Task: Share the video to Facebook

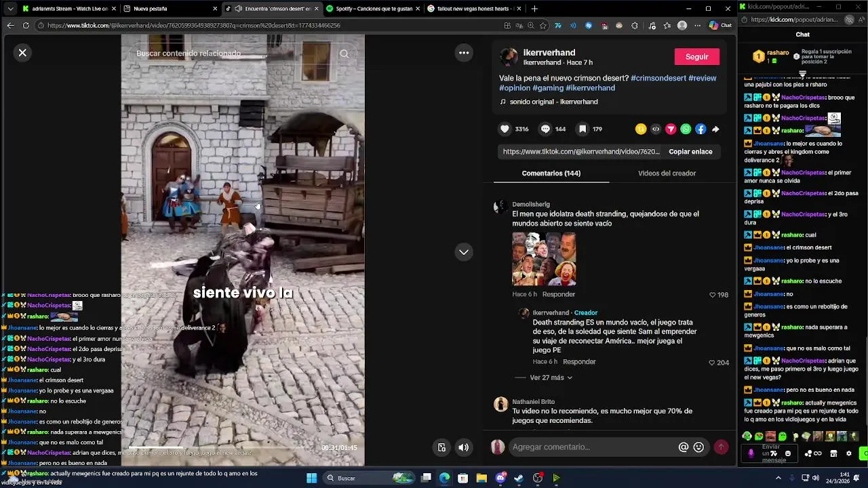Action: coord(701,129)
